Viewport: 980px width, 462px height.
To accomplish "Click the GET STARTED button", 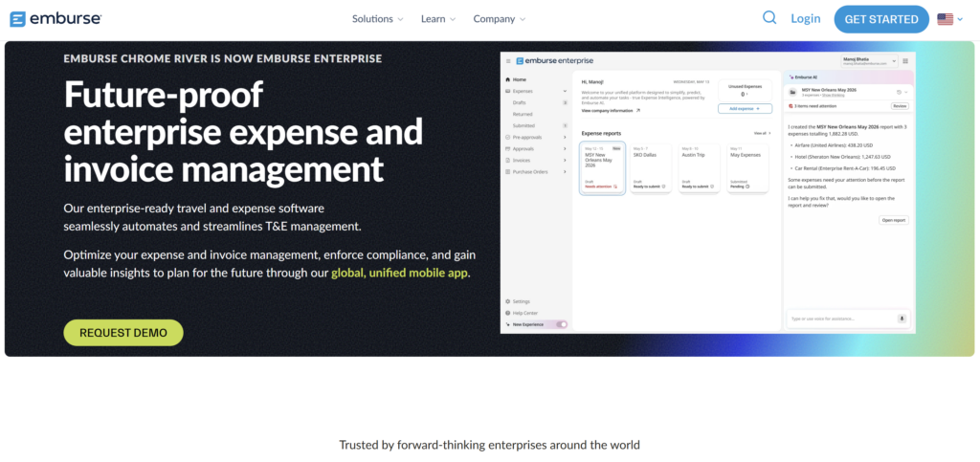I will [x=881, y=19].
